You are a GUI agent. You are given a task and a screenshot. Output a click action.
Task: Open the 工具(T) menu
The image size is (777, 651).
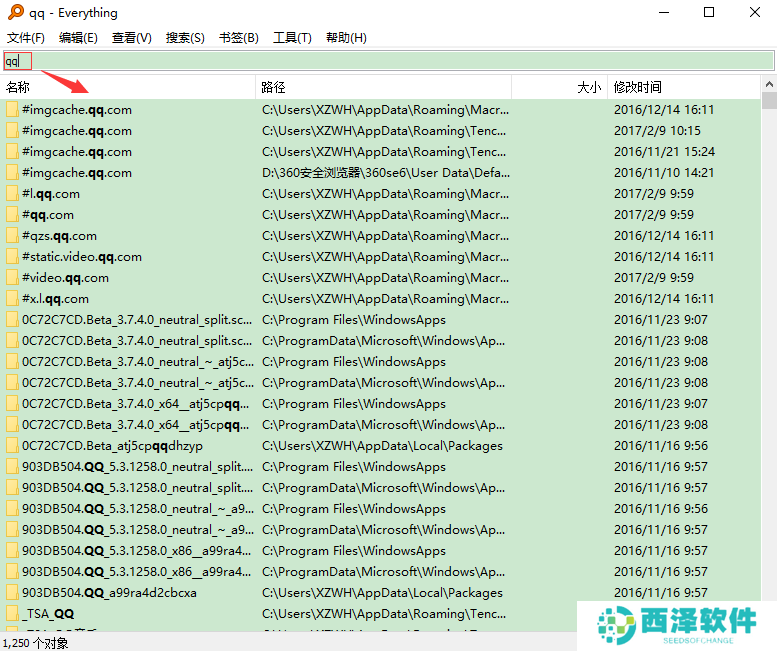coord(292,38)
